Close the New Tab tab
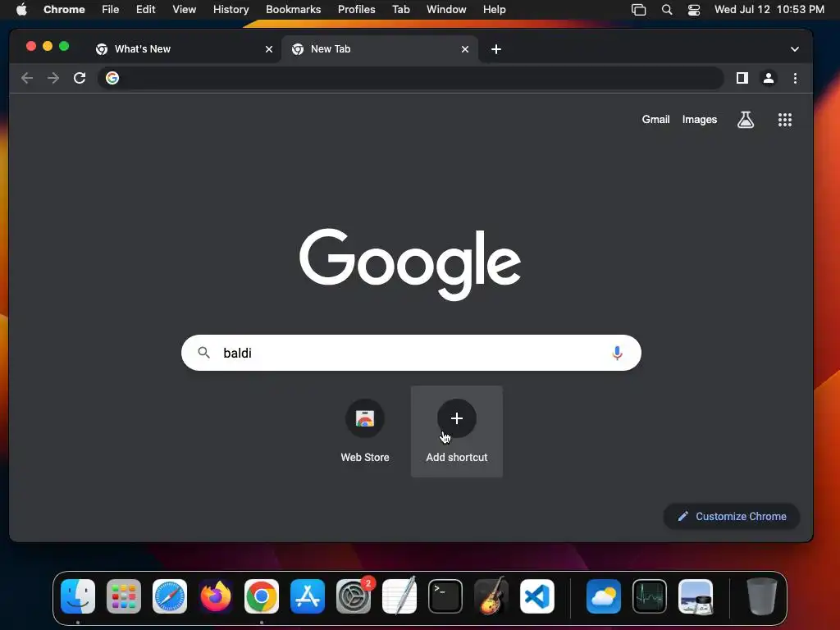Viewport: 840px width, 630px height. tap(465, 49)
